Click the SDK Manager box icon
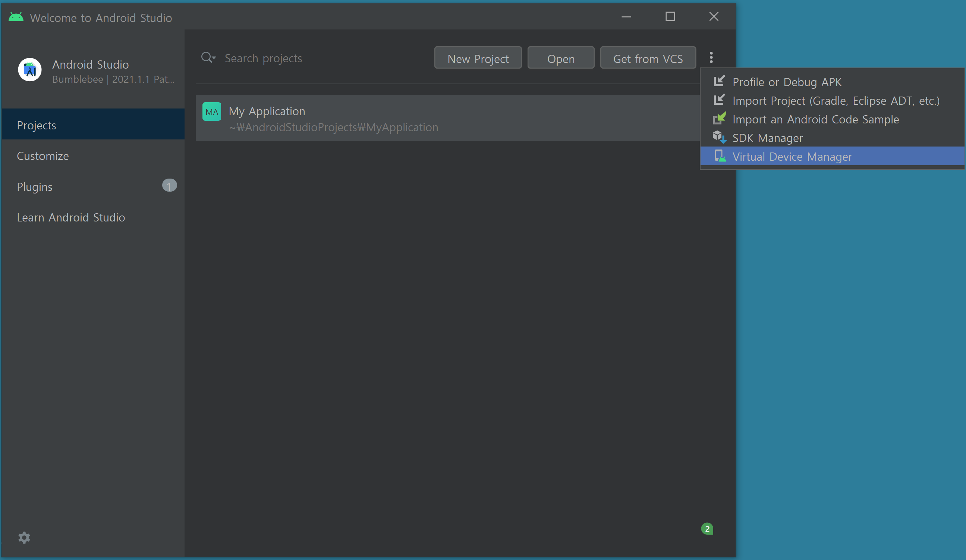The image size is (966, 560). tap(719, 137)
